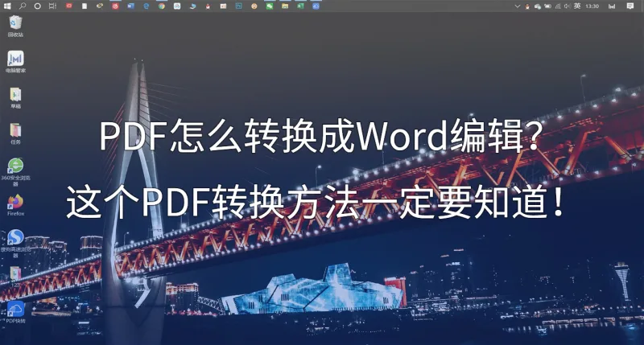The width and height of the screenshot is (644, 345).
Task: Select the Firefox desktop shortcut
Action: (15, 205)
